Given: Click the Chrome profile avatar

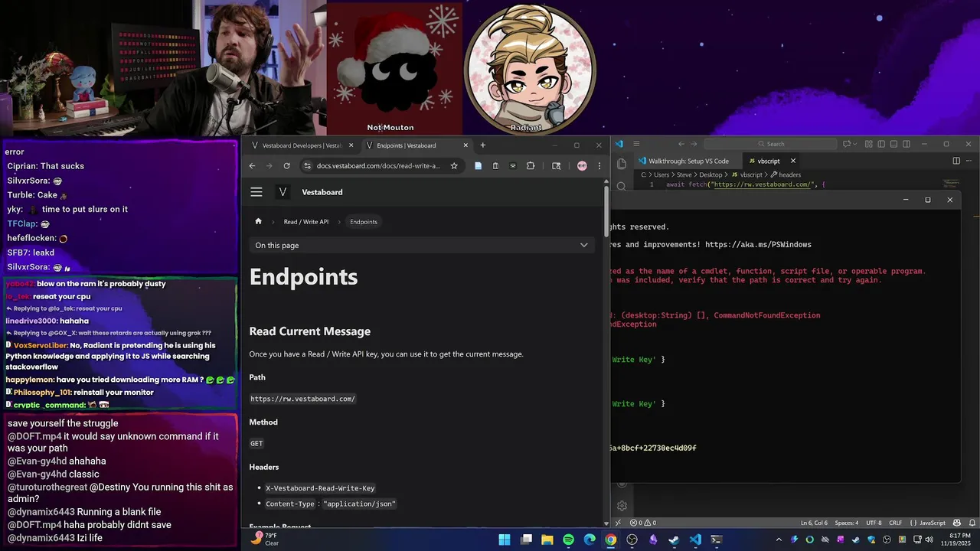Looking at the screenshot, I should click(x=582, y=165).
